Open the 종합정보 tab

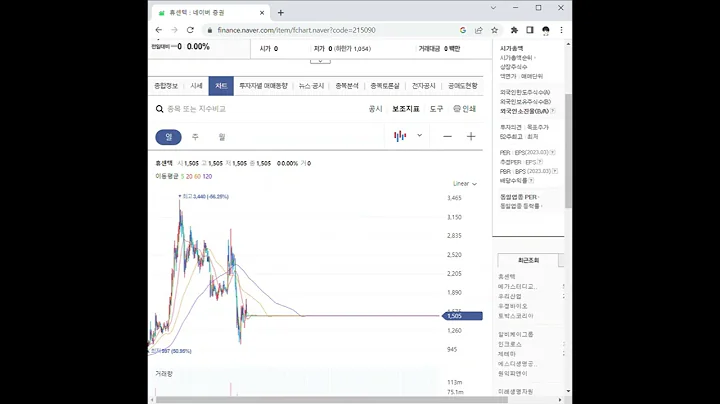[x=166, y=86]
